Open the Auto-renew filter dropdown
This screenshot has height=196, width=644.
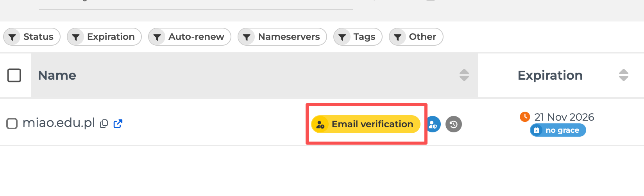pos(190,37)
